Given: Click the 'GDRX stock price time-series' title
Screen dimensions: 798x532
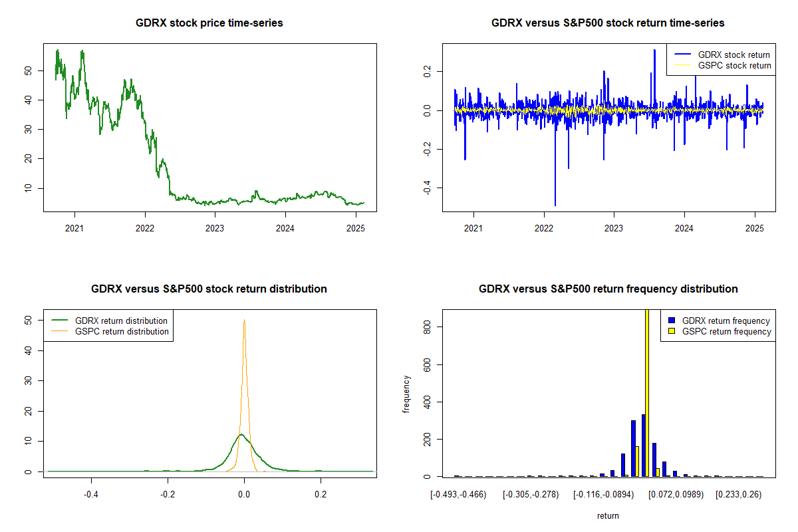Looking at the screenshot, I should click(209, 23).
